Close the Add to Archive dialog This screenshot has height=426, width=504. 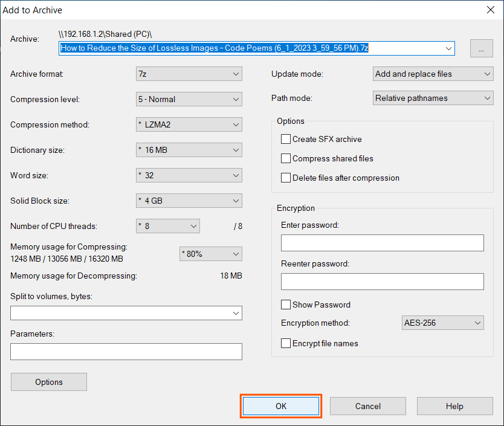(x=490, y=10)
